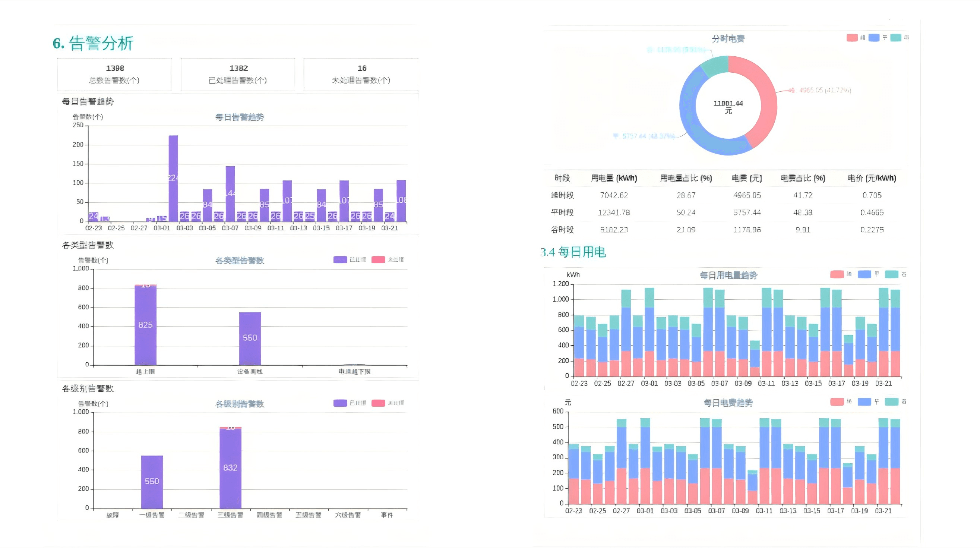This screenshot has width=980, height=548.
Task: Toggle red 峰 legend in 分时电费 chart
Action: pos(852,37)
